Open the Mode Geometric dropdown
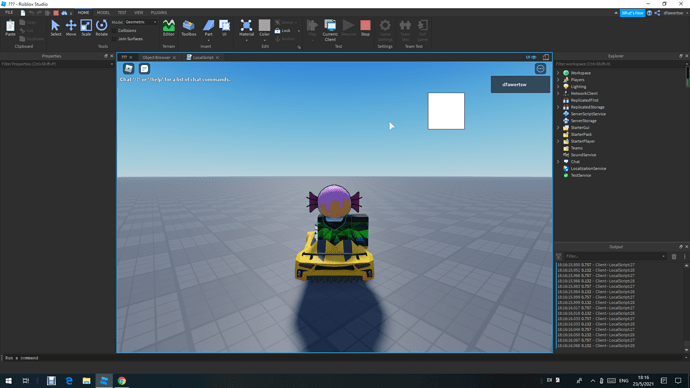 (x=141, y=22)
